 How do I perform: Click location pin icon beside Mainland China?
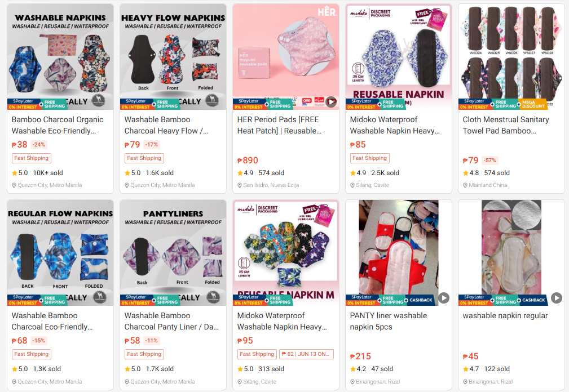click(x=465, y=185)
